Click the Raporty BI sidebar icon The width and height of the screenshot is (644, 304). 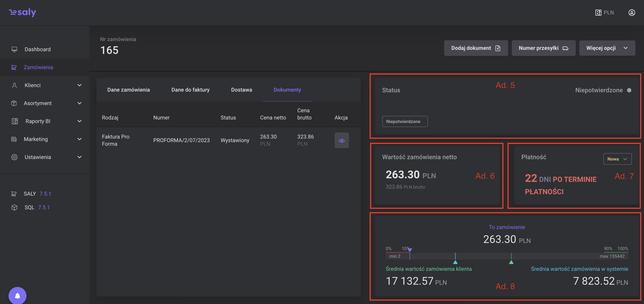[x=15, y=121]
